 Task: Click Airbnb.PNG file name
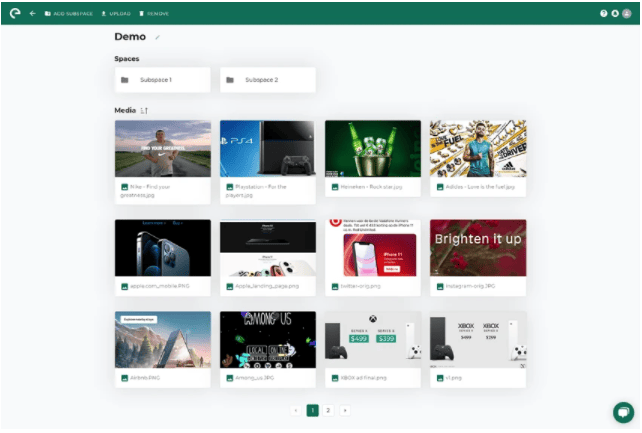145,378
